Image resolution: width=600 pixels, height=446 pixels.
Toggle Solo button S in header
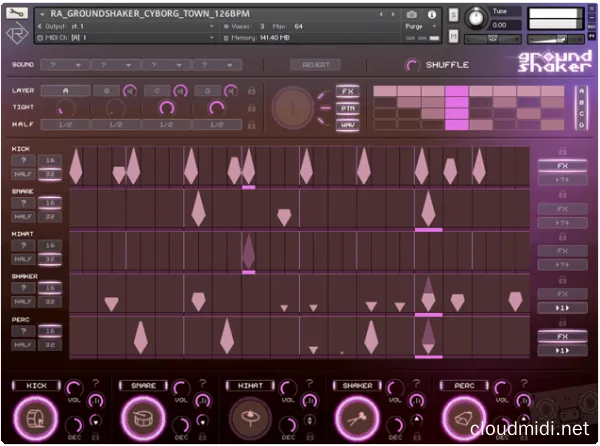coord(453,15)
